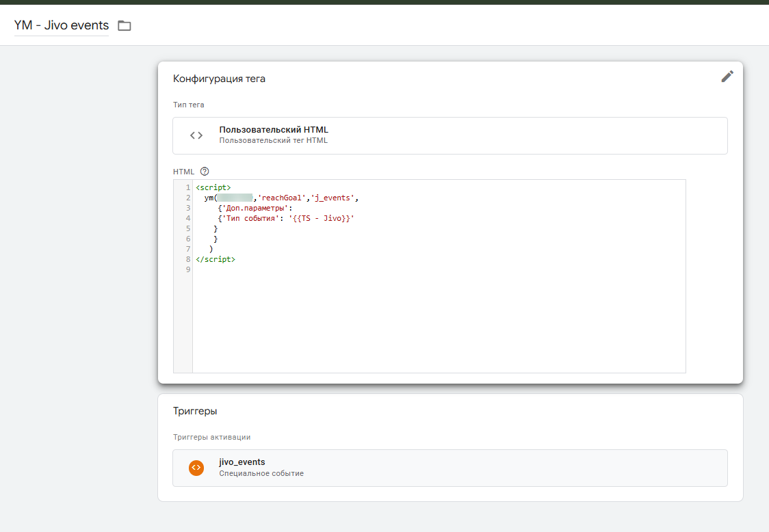Click empty line 9 in the HTML editor

[439, 269]
